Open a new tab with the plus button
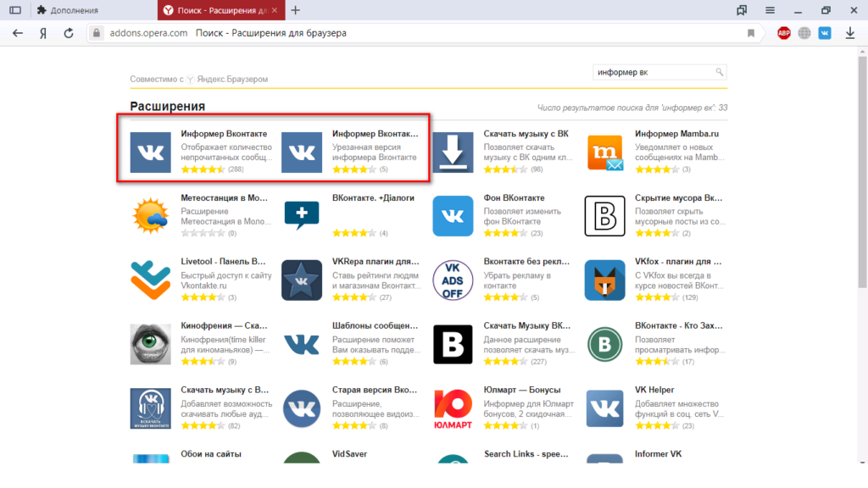The image size is (868, 488). tap(296, 10)
